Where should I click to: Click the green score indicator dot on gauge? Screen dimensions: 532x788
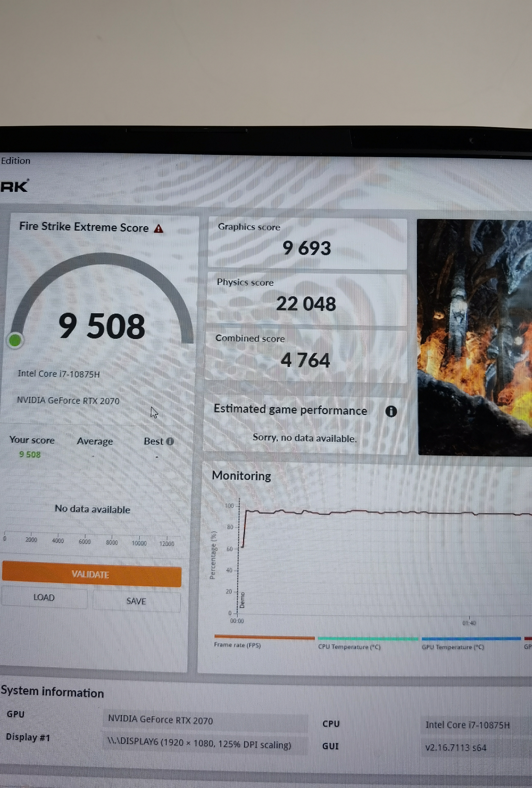tap(15, 340)
